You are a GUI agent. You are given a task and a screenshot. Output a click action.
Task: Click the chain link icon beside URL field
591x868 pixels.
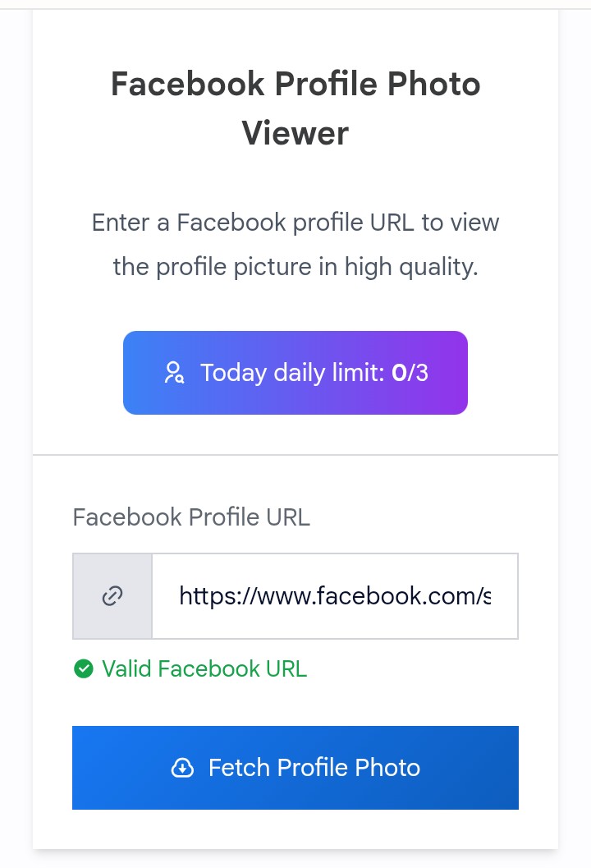(112, 596)
